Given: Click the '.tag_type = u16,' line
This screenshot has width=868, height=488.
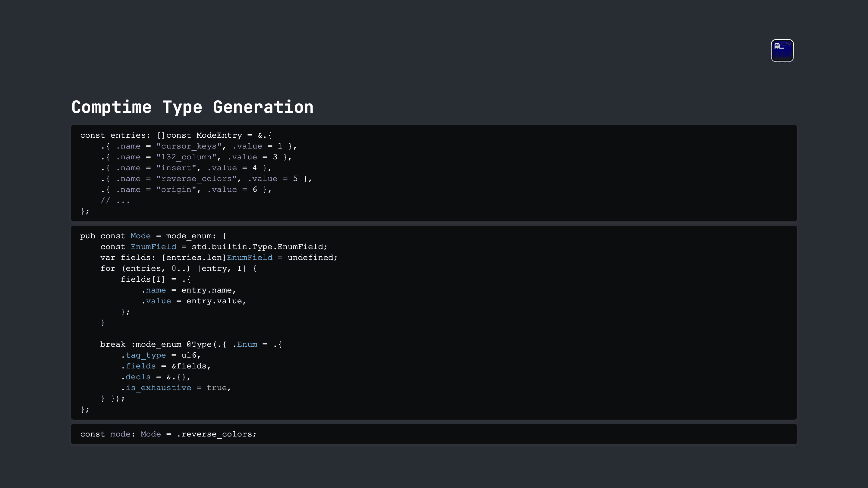Looking at the screenshot, I should click(161, 355).
